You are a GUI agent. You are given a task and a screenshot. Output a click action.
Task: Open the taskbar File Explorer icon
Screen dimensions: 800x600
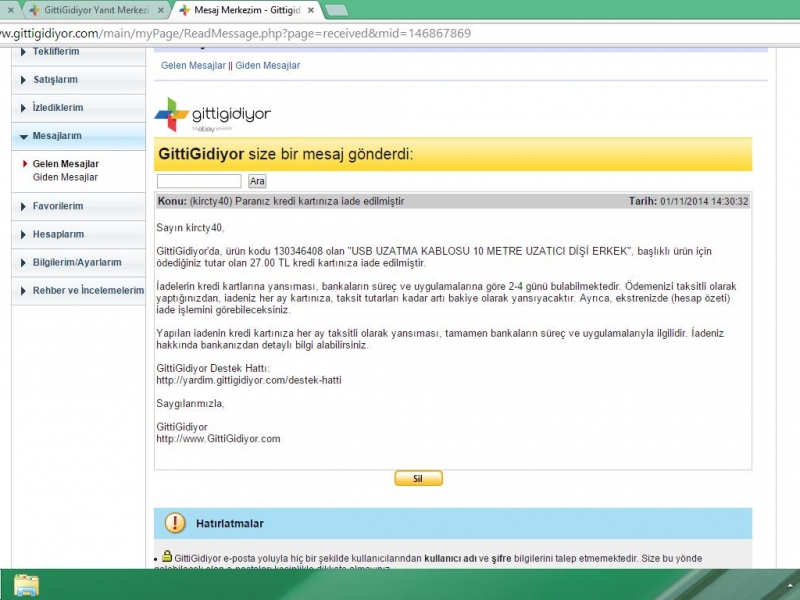point(27,585)
